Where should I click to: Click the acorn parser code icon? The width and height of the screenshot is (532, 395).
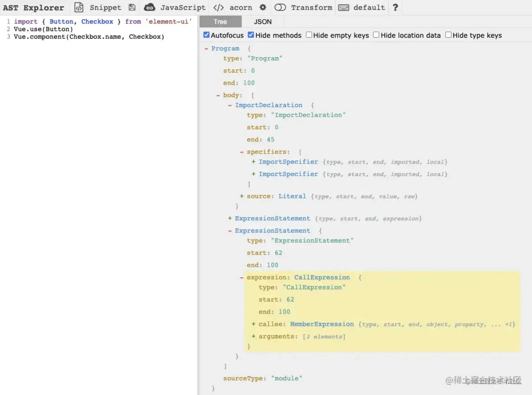218,7
